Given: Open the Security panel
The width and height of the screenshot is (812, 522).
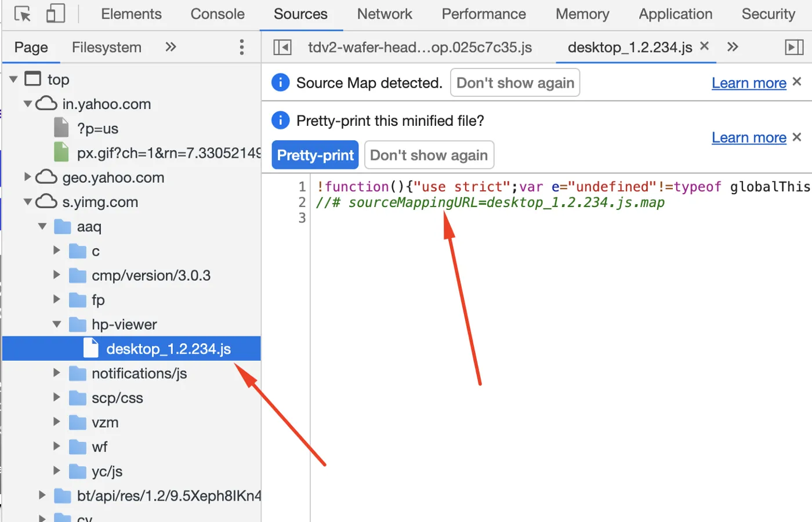Looking at the screenshot, I should [768, 14].
